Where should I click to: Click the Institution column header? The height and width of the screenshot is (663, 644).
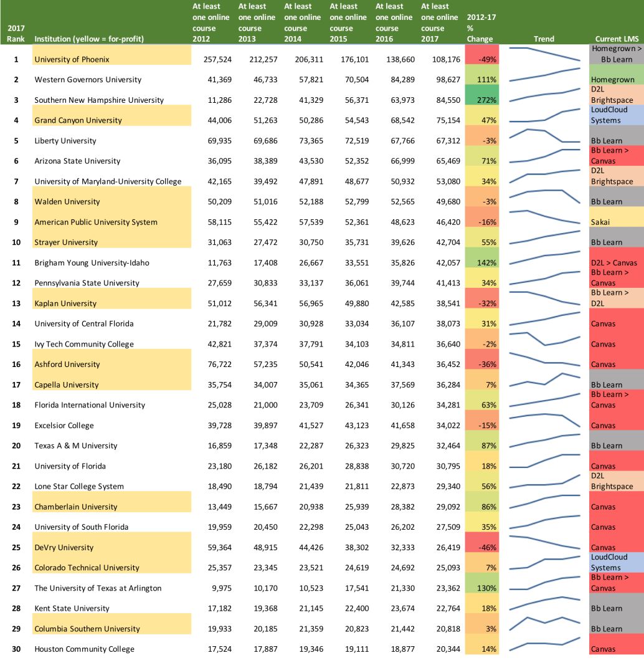[x=88, y=39]
